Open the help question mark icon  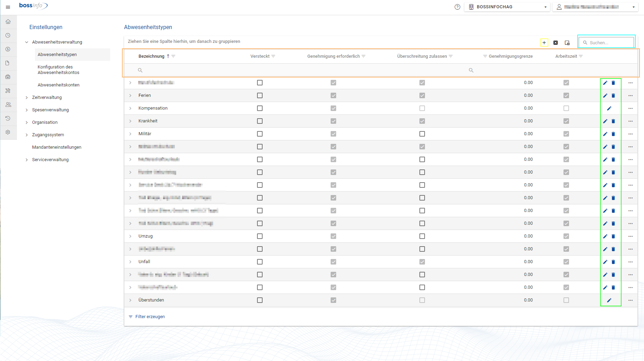pyautogui.click(x=457, y=7)
